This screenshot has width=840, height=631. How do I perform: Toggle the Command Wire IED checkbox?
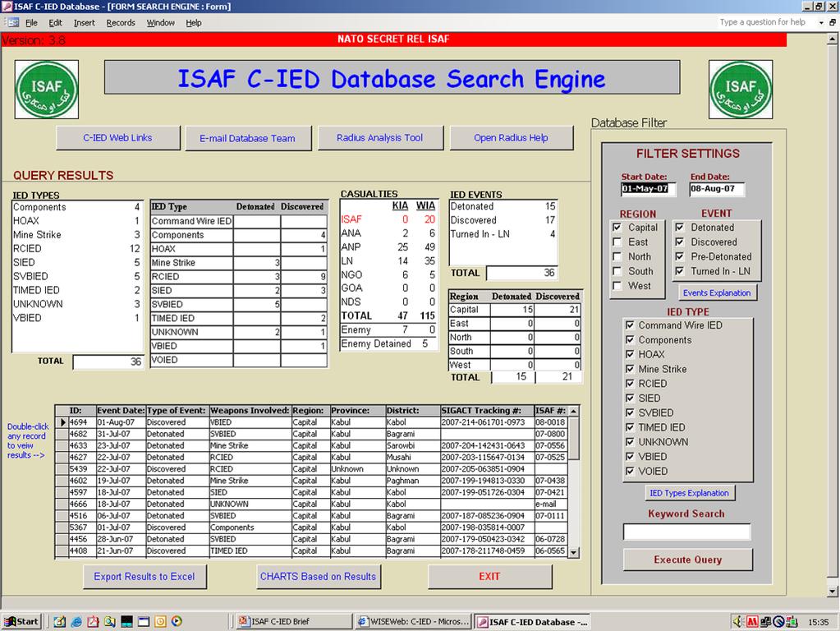pos(630,325)
